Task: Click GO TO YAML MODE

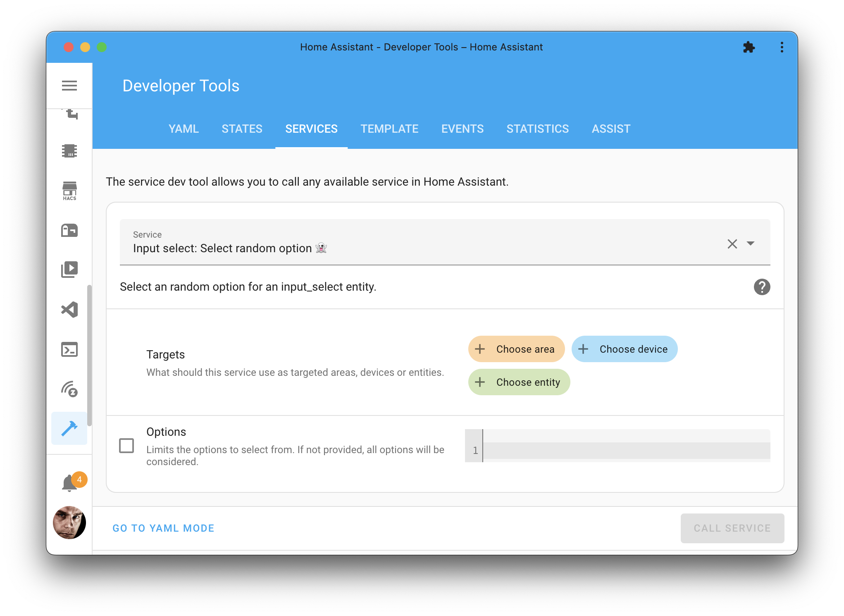Action: point(163,528)
